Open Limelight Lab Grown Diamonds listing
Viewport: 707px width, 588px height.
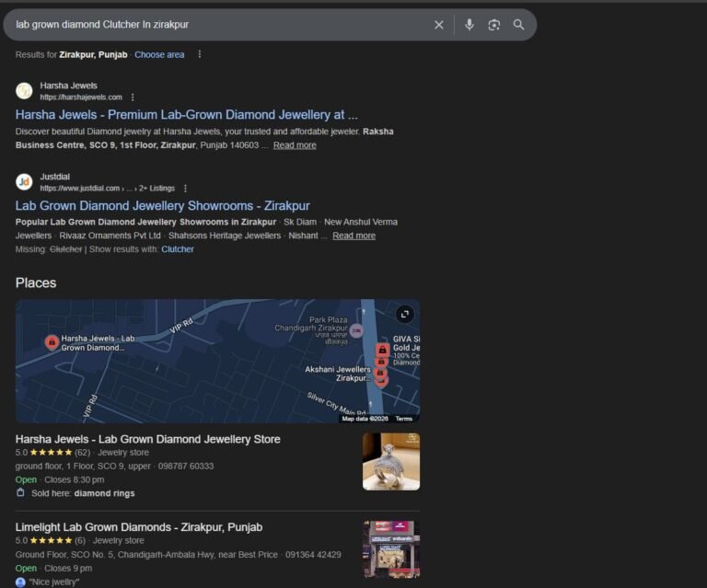(139, 527)
